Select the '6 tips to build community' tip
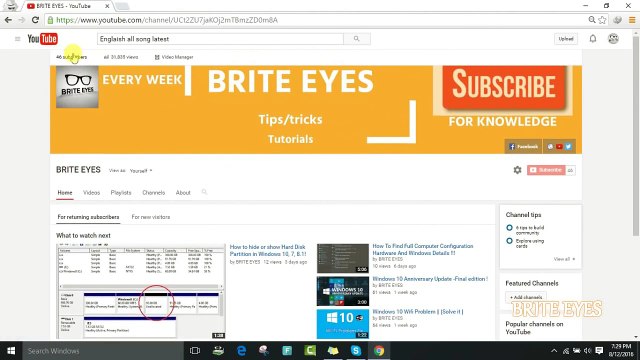The image size is (640, 360). click(529, 230)
